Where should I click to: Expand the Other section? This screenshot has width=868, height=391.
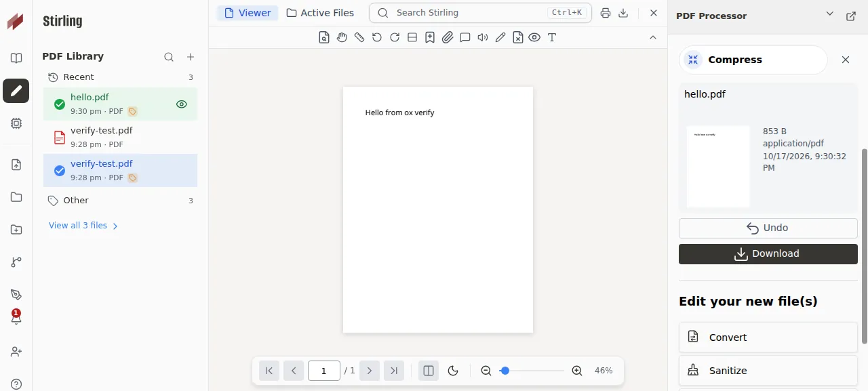120,201
